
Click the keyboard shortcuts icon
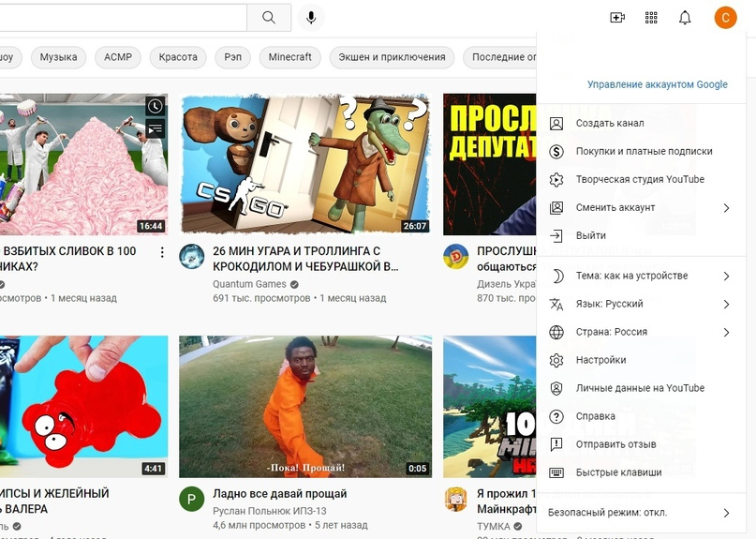(556, 472)
